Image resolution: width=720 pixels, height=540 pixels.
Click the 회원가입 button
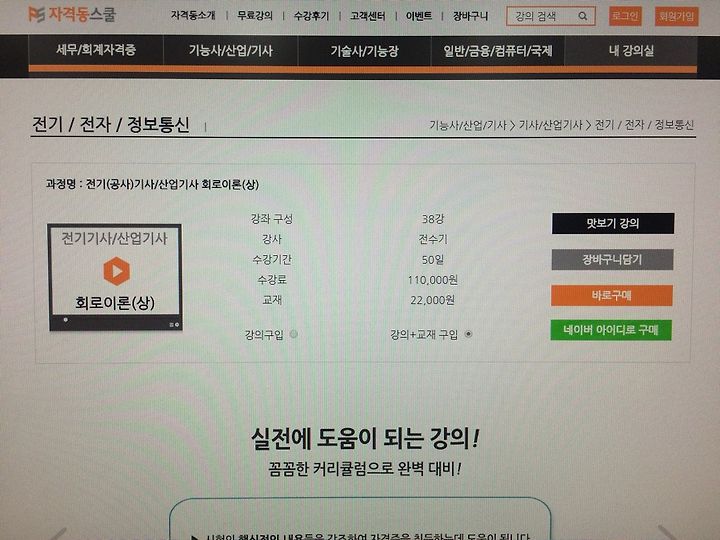(676, 17)
